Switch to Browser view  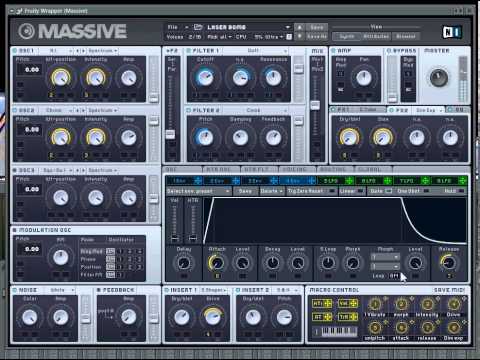coord(405,36)
